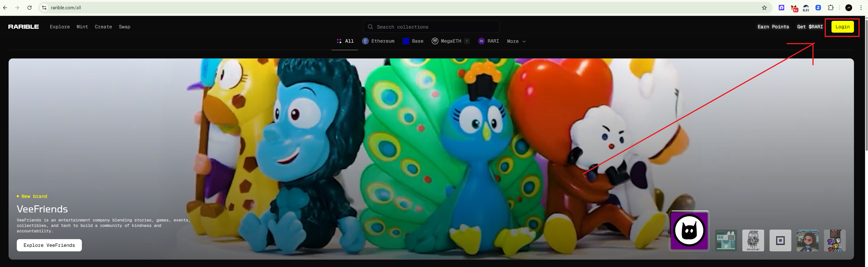Viewport: 868px width, 267px height.
Task: Open the Explore menu item
Action: [60, 27]
